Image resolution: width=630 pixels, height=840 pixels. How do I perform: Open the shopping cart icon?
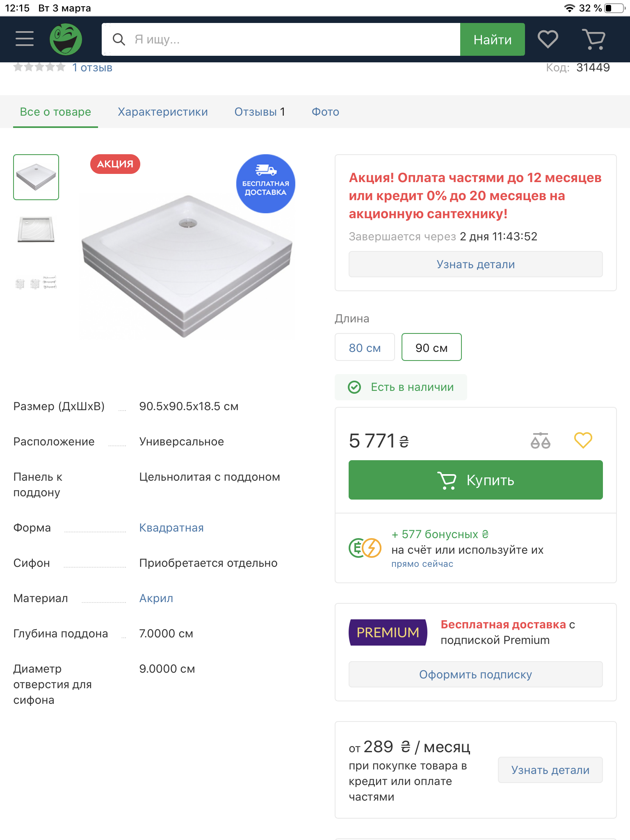pyautogui.click(x=593, y=39)
